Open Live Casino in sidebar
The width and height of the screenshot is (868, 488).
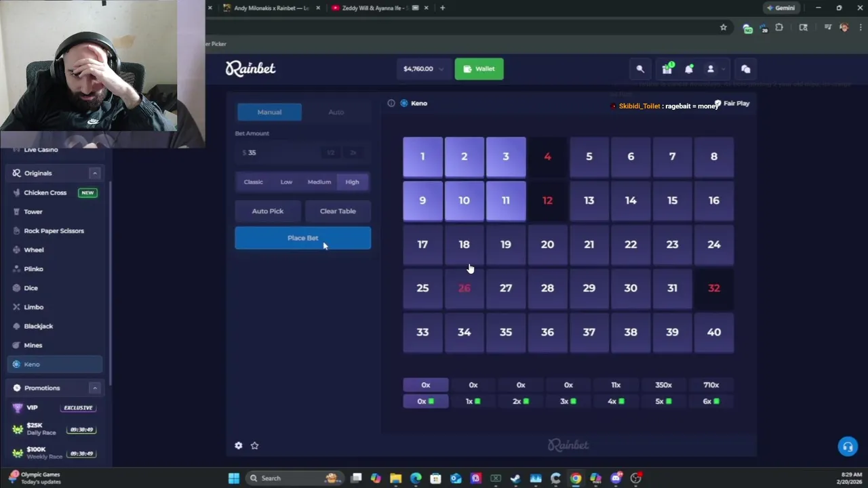click(41, 150)
